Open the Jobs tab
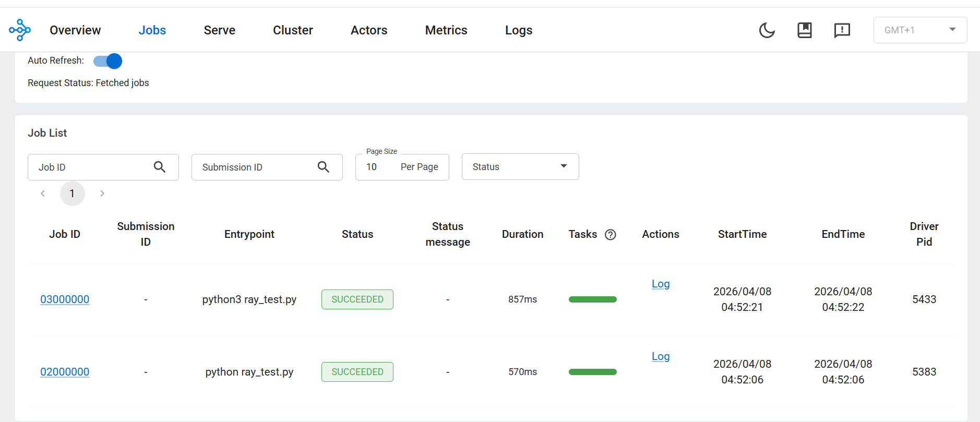This screenshot has height=422, width=980. point(152,30)
